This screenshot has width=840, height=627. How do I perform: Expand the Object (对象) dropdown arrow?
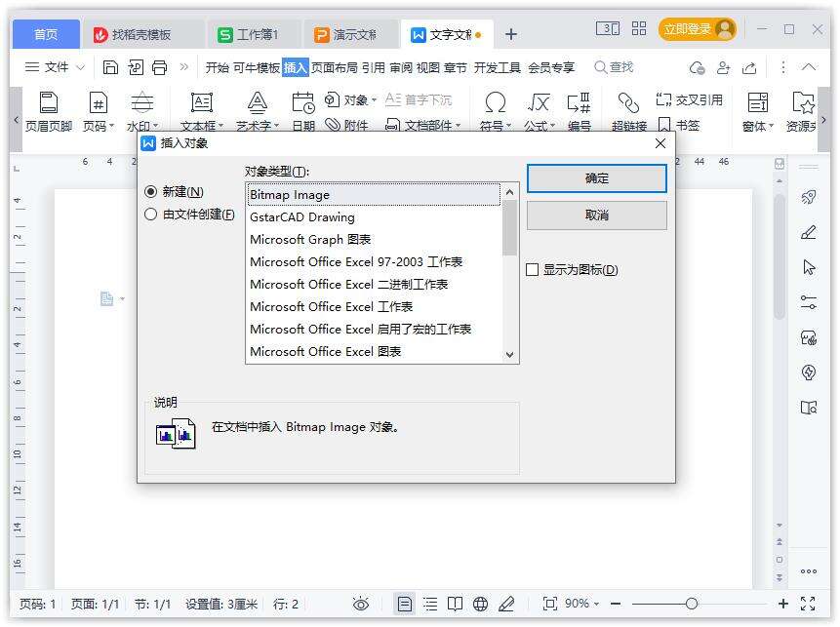pyautogui.click(x=374, y=100)
